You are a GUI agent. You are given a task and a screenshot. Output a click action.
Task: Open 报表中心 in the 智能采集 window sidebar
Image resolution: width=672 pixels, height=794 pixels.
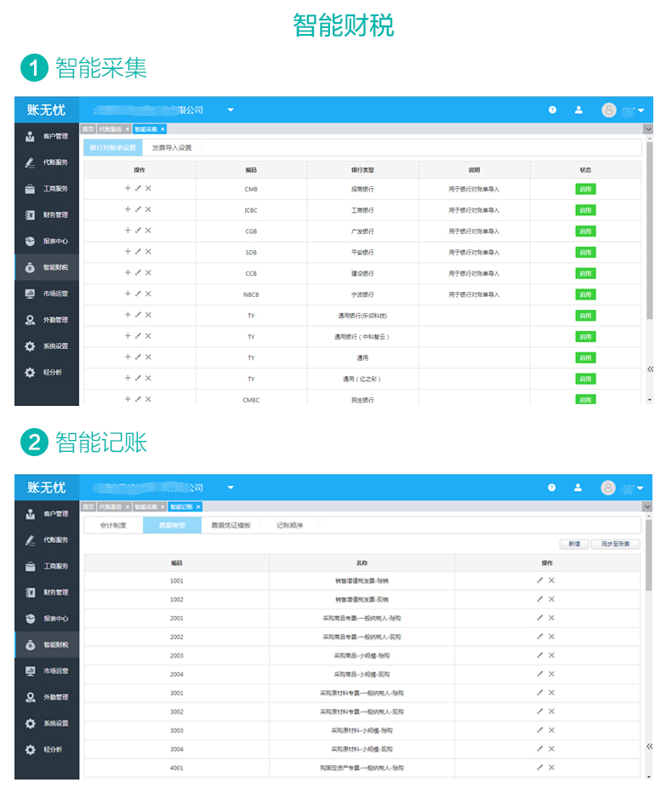[47, 241]
